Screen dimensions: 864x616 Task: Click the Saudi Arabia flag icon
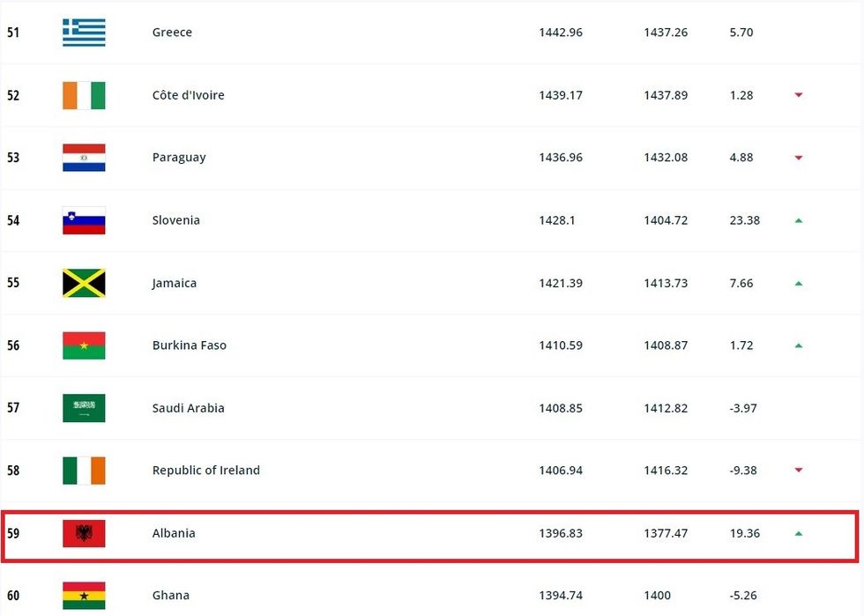pyautogui.click(x=84, y=408)
